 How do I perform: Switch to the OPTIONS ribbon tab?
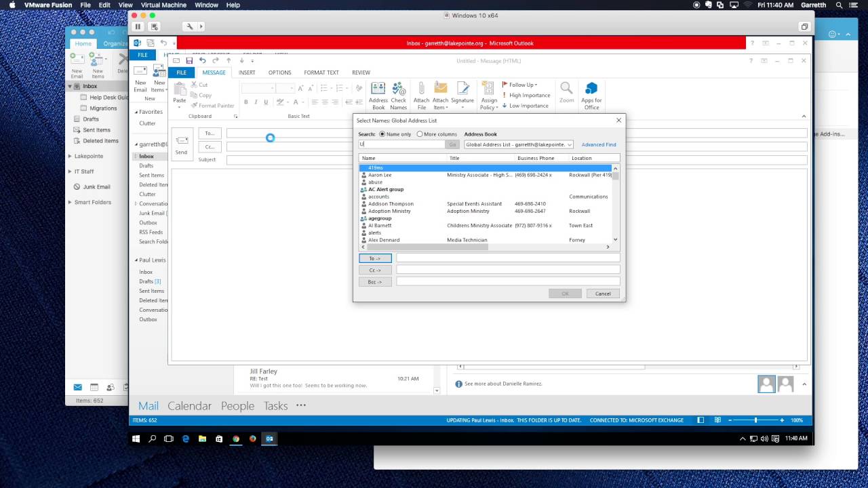tap(279, 73)
